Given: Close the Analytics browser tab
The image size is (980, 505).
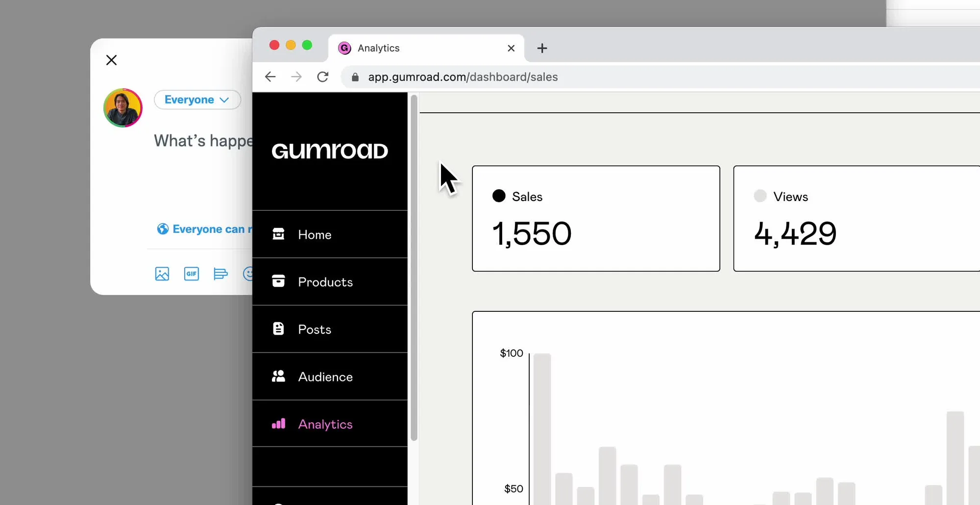Looking at the screenshot, I should pyautogui.click(x=511, y=48).
